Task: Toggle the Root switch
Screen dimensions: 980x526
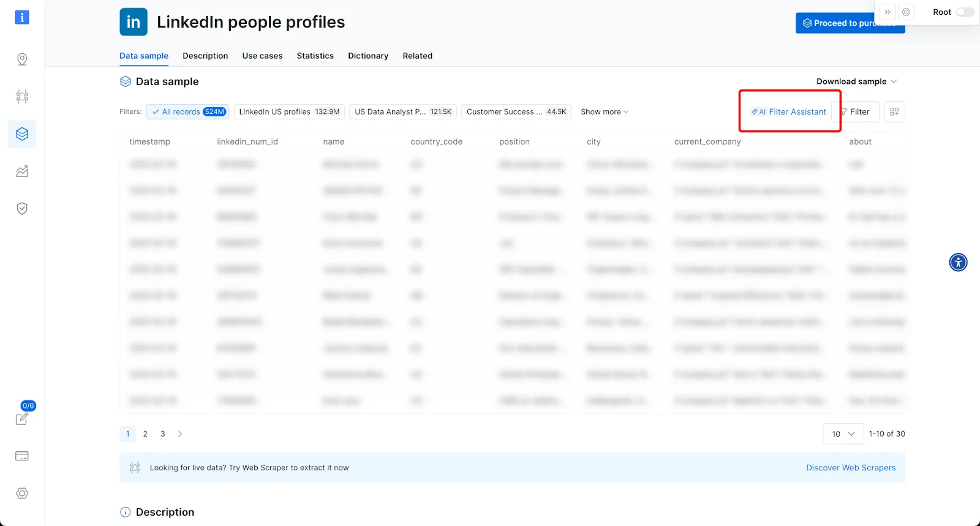Action: [x=965, y=12]
